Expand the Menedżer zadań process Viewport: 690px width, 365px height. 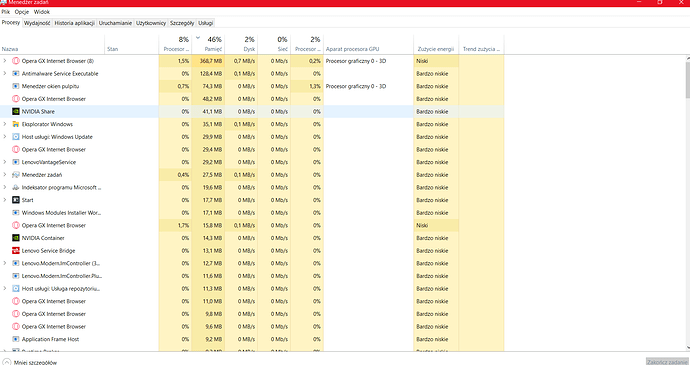[5, 175]
